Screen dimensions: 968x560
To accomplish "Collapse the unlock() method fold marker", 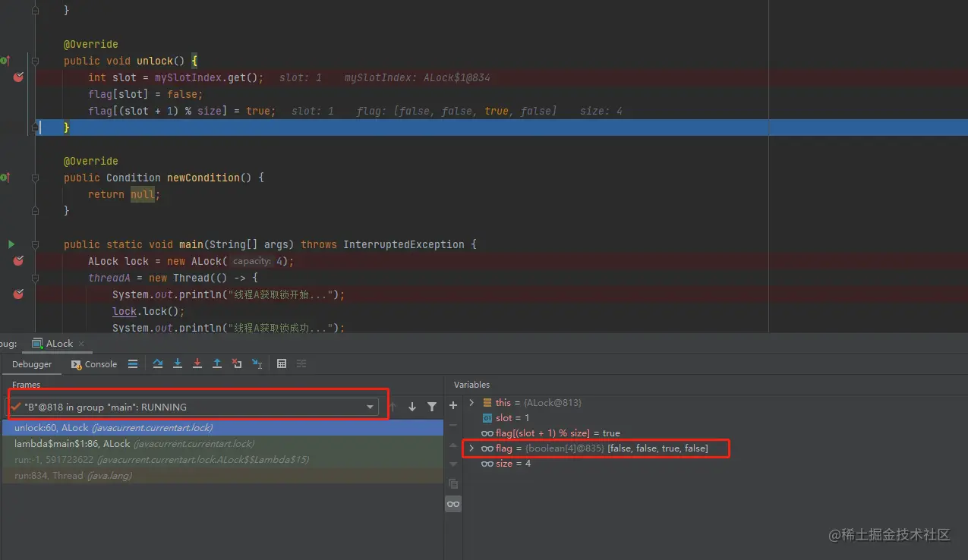I will [36, 61].
